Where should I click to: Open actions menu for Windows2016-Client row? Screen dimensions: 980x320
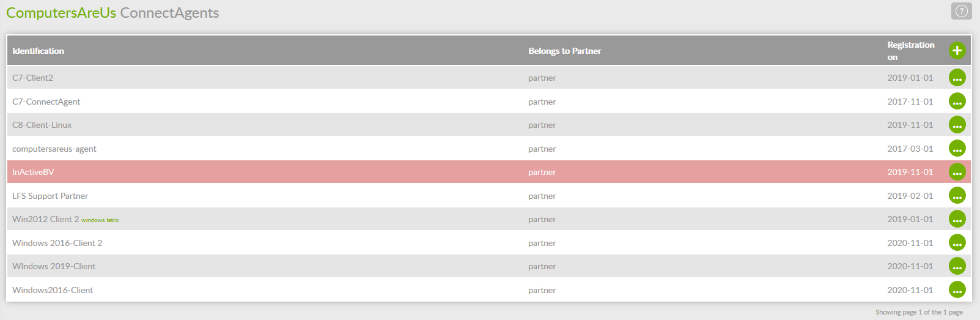(x=957, y=290)
